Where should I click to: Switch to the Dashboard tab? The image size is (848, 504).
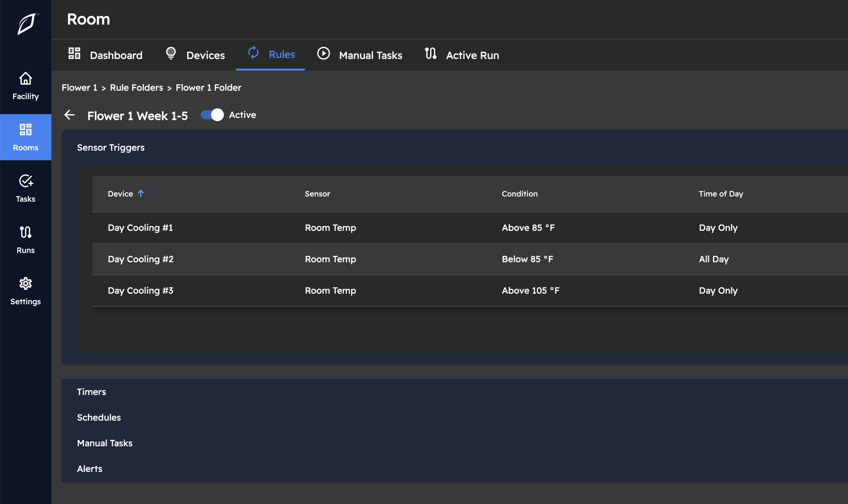[x=105, y=55]
